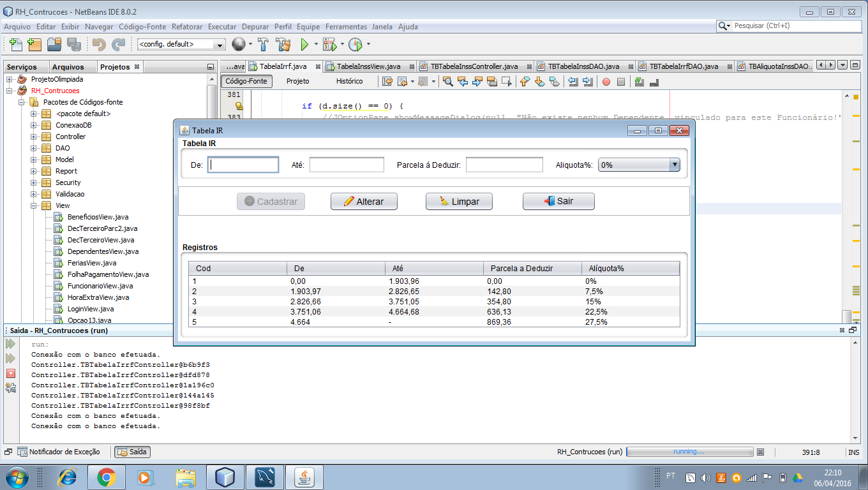Expand the Controller package node
The height and width of the screenshot is (490, 868).
(34, 137)
